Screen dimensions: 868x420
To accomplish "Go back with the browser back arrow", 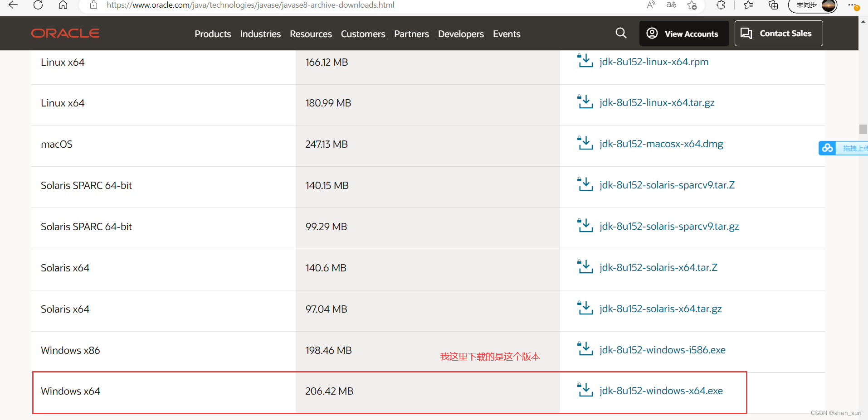I will click(x=13, y=5).
